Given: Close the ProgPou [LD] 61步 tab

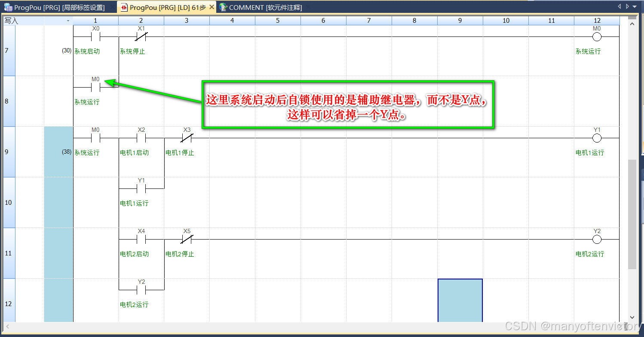Looking at the screenshot, I should click(x=212, y=7).
